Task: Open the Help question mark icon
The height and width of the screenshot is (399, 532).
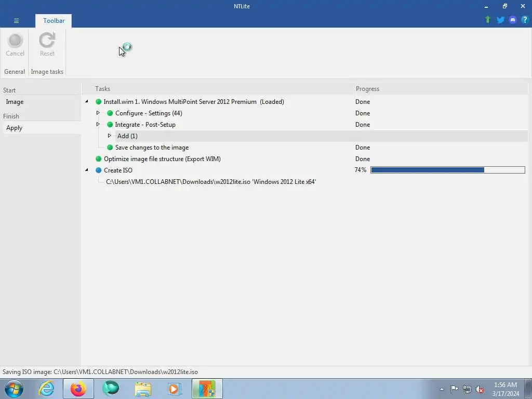Action: click(525, 20)
